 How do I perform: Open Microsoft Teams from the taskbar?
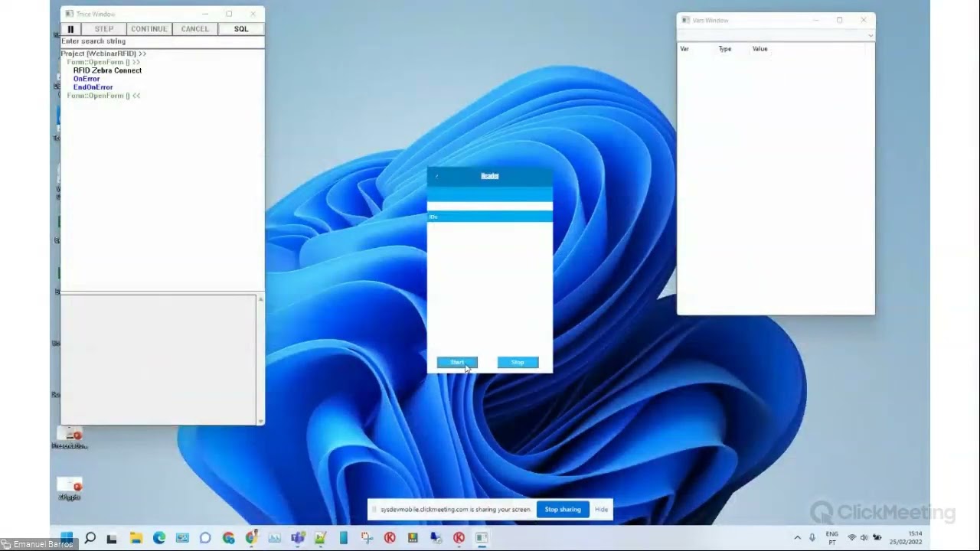pyautogui.click(x=298, y=537)
